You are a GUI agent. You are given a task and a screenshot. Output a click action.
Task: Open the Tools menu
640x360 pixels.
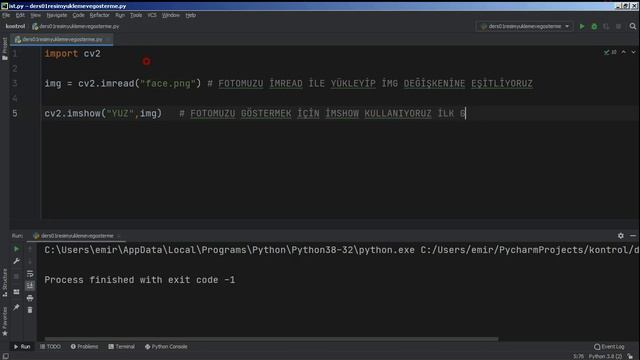point(136,15)
